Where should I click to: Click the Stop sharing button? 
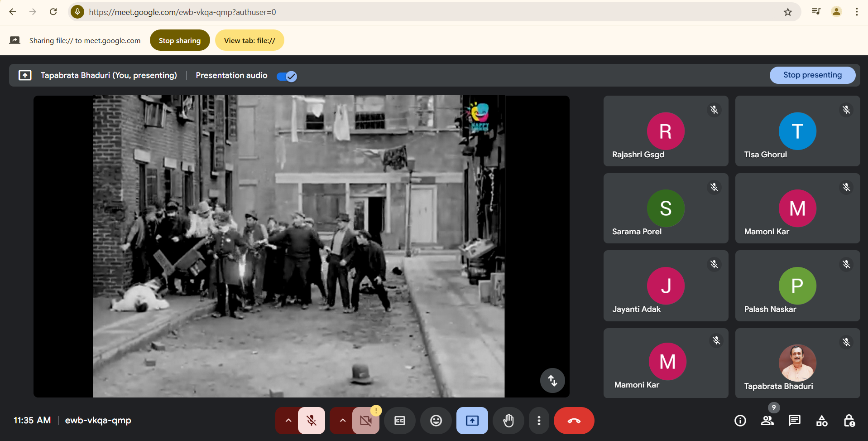180,40
